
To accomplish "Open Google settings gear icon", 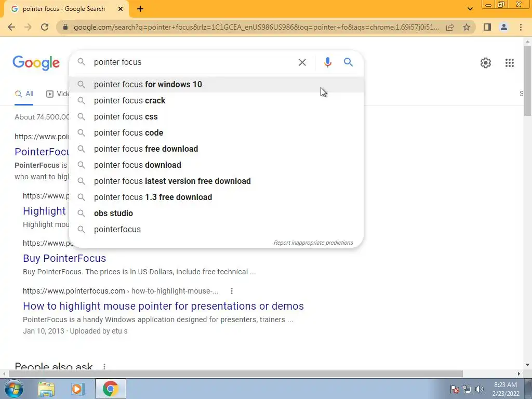I will (x=486, y=63).
